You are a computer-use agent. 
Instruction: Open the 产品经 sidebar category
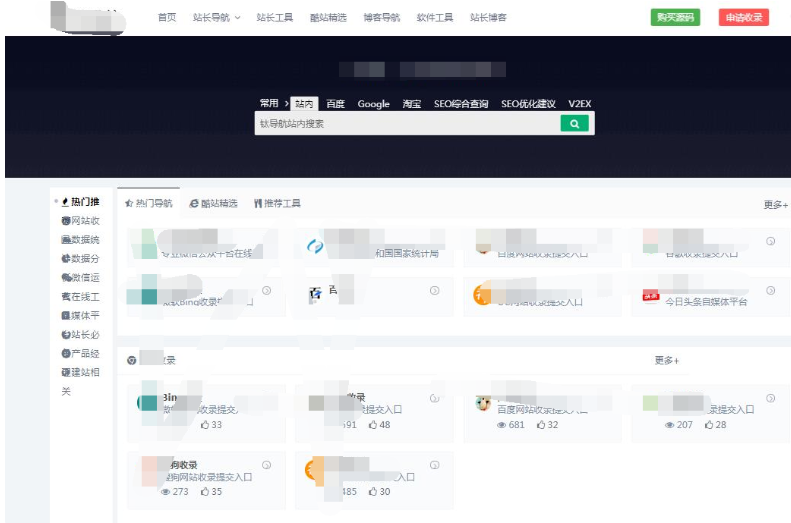(x=81, y=354)
